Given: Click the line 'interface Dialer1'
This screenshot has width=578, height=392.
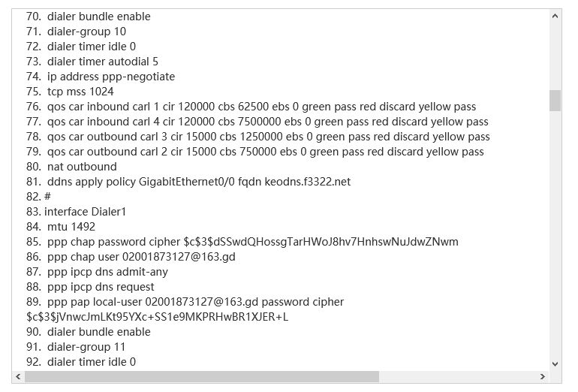Looking at the screenshot, I should coord(85,212).
